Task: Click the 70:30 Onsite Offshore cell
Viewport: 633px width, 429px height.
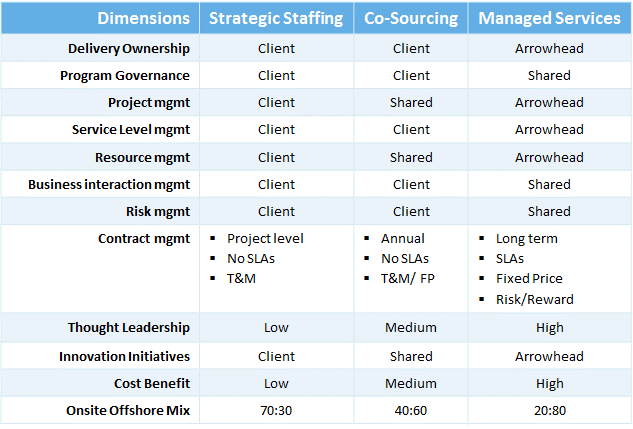Action: point(276,409)
